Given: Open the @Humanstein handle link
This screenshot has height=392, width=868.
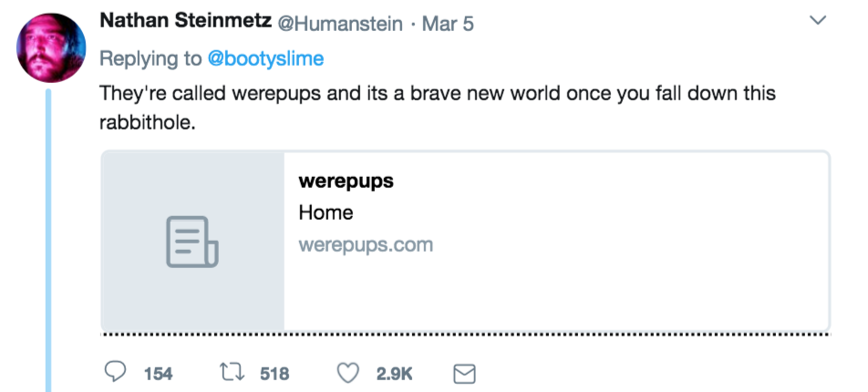Looking at the screenshot, I should [339, 24].
